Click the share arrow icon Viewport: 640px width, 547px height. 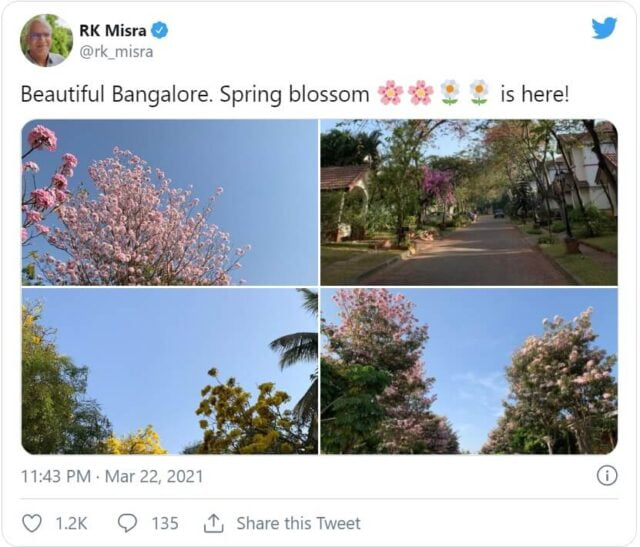coord(213,523)
